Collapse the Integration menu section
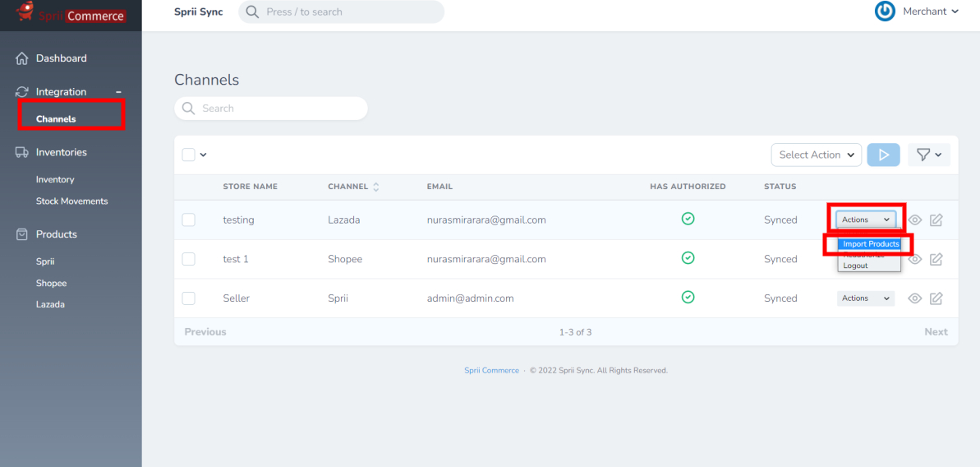 pyautogui.click(x=119, y=93)
